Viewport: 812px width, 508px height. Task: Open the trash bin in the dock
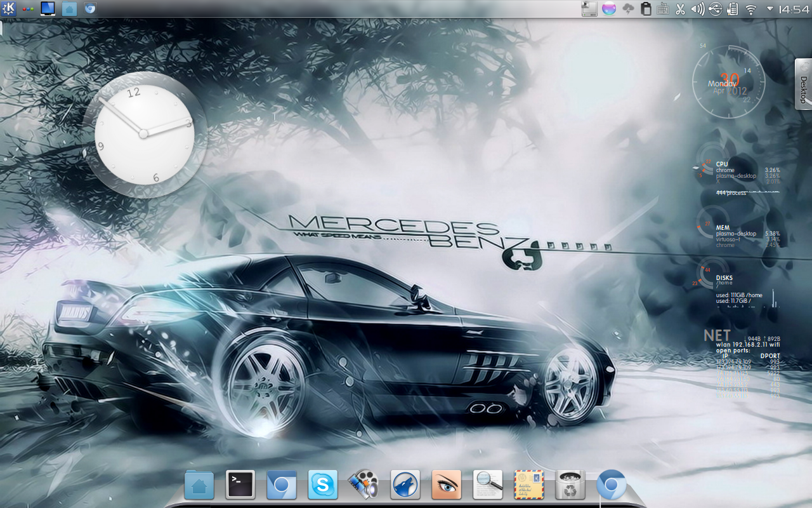570,485
